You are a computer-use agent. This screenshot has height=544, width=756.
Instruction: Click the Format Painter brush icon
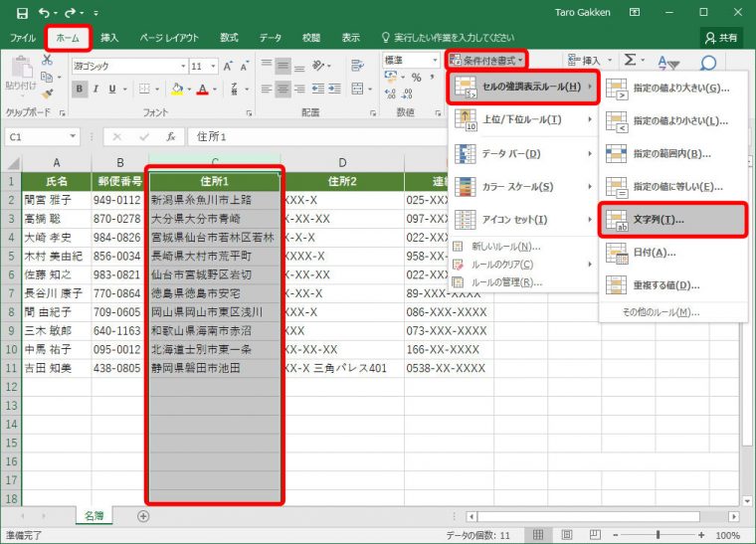coord(47,93)
